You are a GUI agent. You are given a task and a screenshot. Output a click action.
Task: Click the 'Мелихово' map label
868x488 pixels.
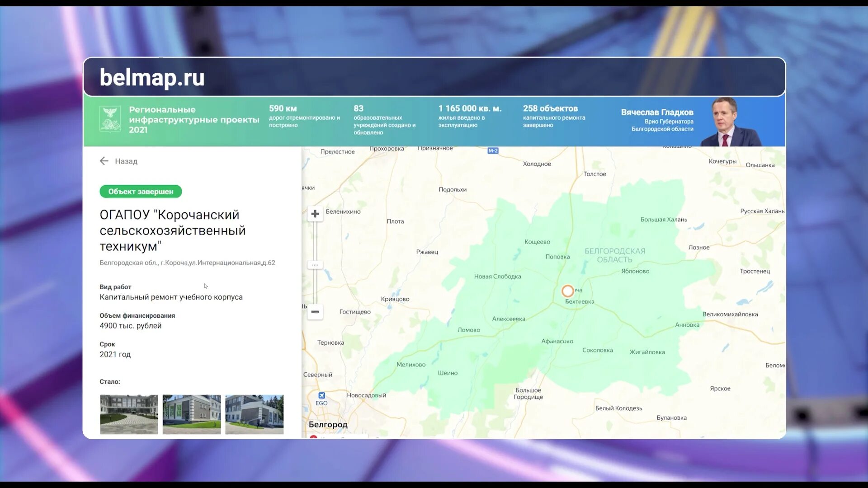[x=411, y=365]
